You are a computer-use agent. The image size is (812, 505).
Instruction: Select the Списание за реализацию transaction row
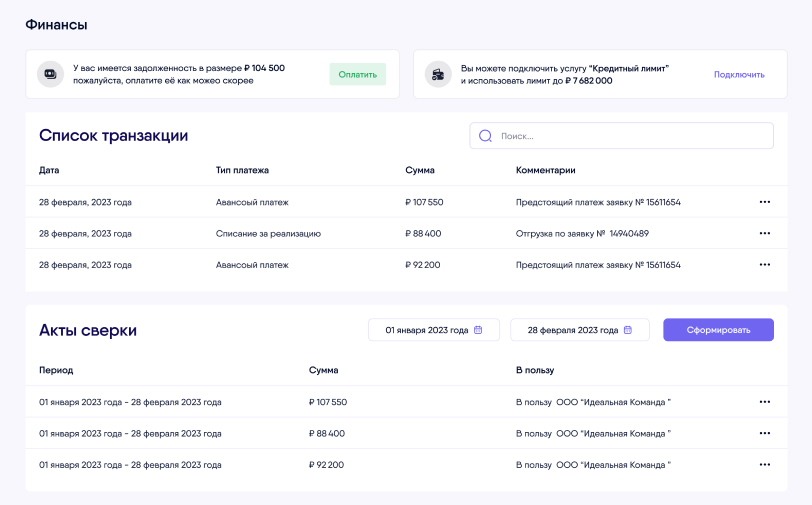[268, 233]
